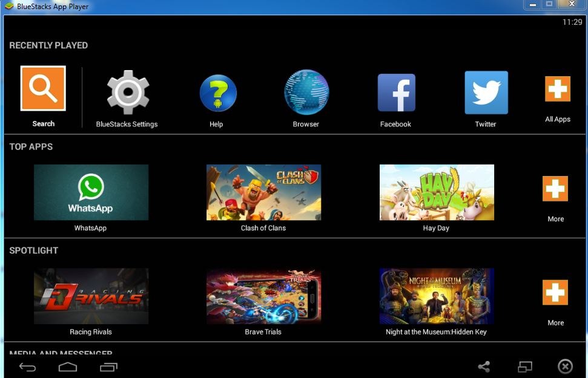Open the Twitter app icon
The image size is (588, 378).
(x=486, y=93)
